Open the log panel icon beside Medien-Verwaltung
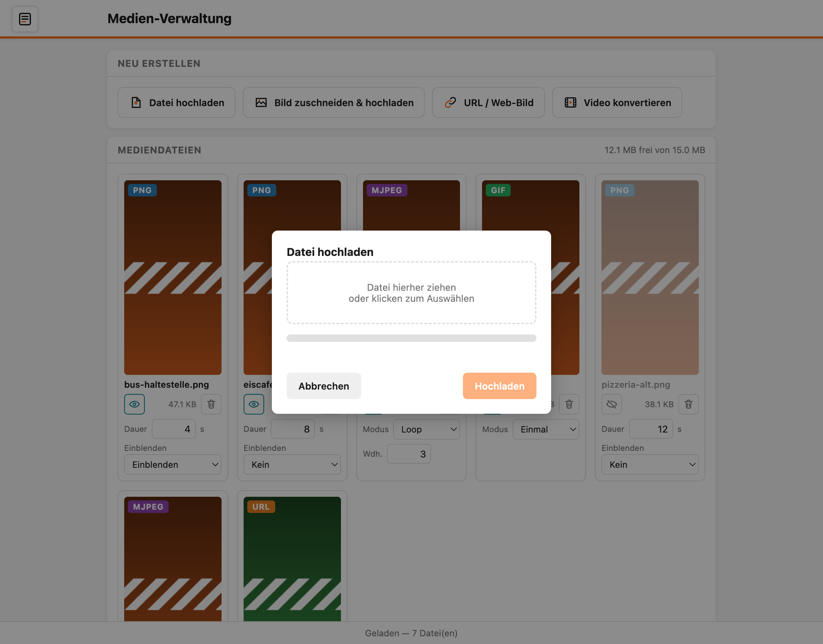Screen dimensions: 823x644 [x=25, y=19]
